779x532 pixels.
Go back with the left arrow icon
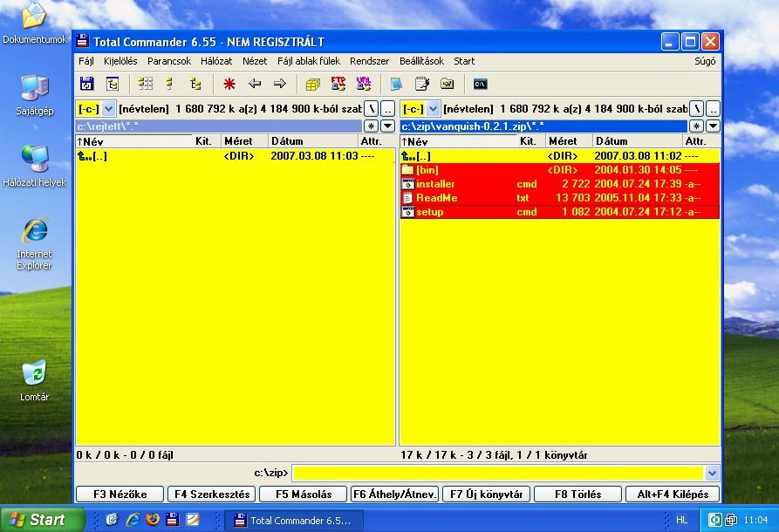point(255,84)
